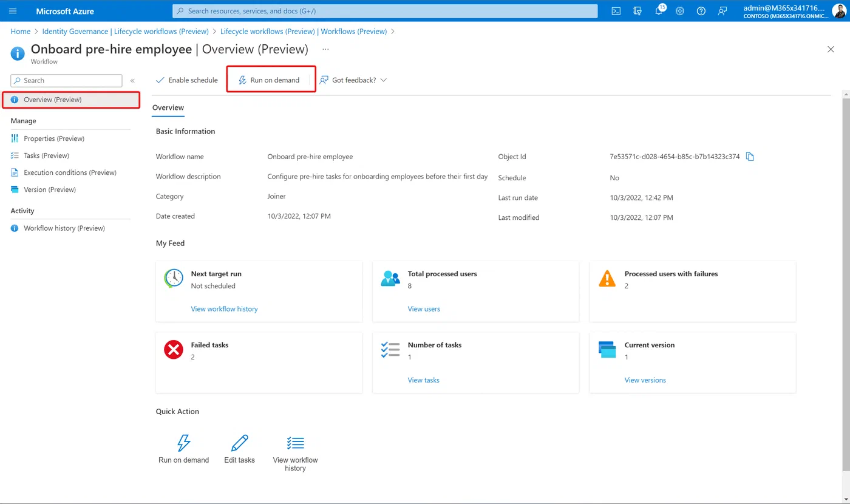Focus the top resource search bar
Screen dimensions: 850x504
pyautogui.click(x=386, y=11)
